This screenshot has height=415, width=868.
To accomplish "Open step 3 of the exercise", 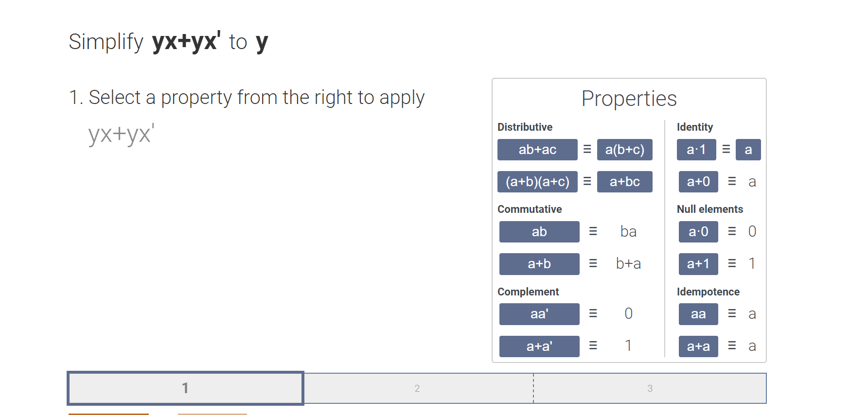I will [650, 388].
